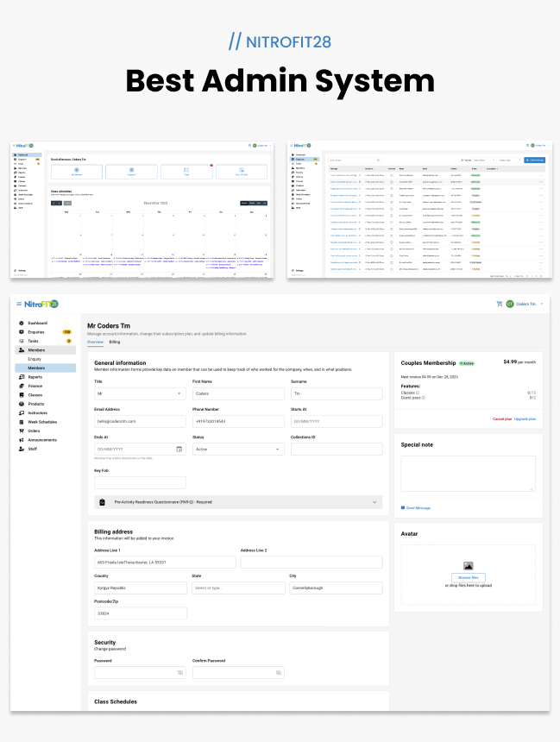560x742 pixels.
Task: Focus the Phone Number field
Action: pos(238,421)
